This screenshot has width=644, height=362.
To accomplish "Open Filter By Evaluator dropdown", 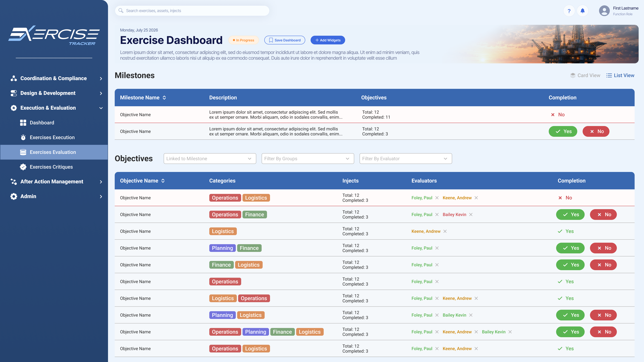I will 406,159.
